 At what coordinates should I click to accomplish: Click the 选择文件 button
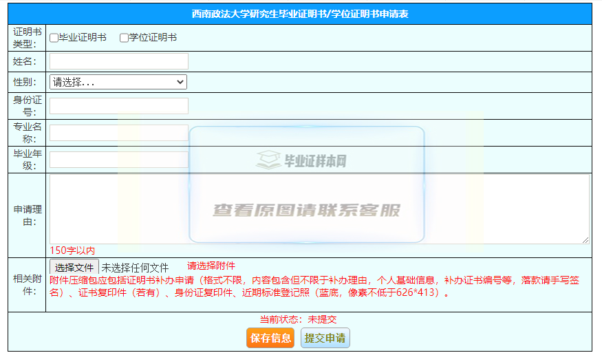pyautogui.click(x=74, y=267)
